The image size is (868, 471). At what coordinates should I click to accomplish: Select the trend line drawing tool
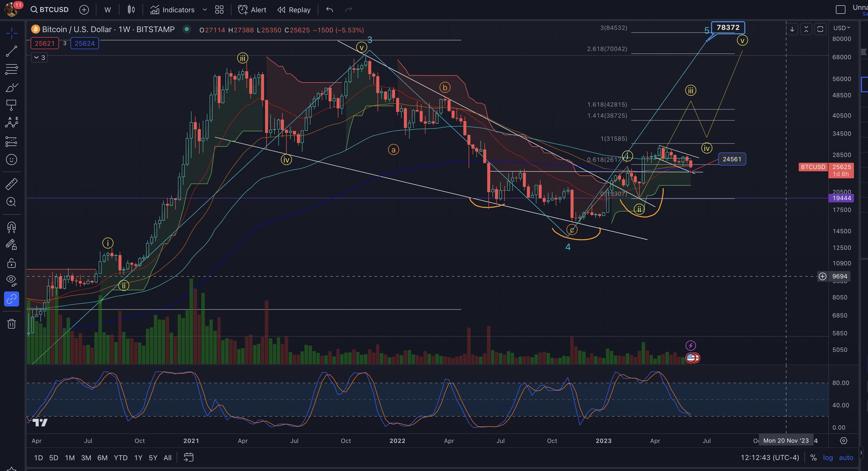pos(11,51)
